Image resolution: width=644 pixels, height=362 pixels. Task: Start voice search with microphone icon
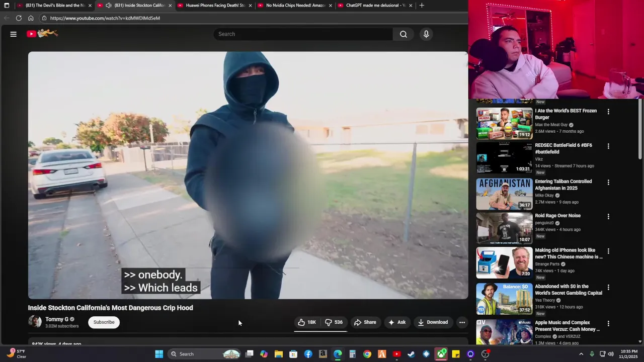(x=426, y=34)
